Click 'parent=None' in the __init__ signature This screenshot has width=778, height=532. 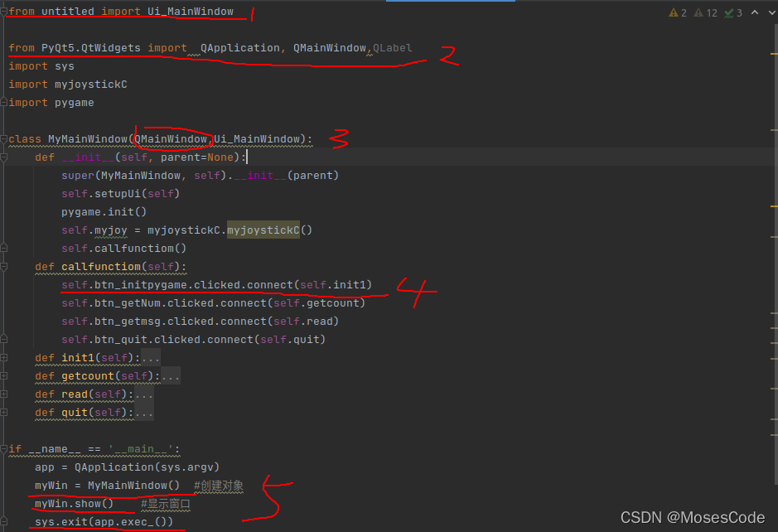point(197,157)
